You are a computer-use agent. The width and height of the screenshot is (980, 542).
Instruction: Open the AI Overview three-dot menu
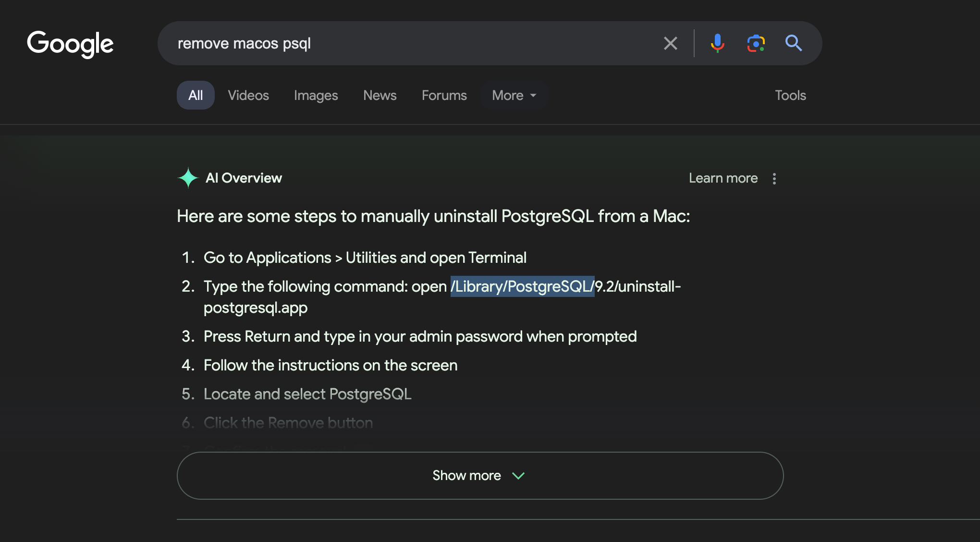click(774, 179)
